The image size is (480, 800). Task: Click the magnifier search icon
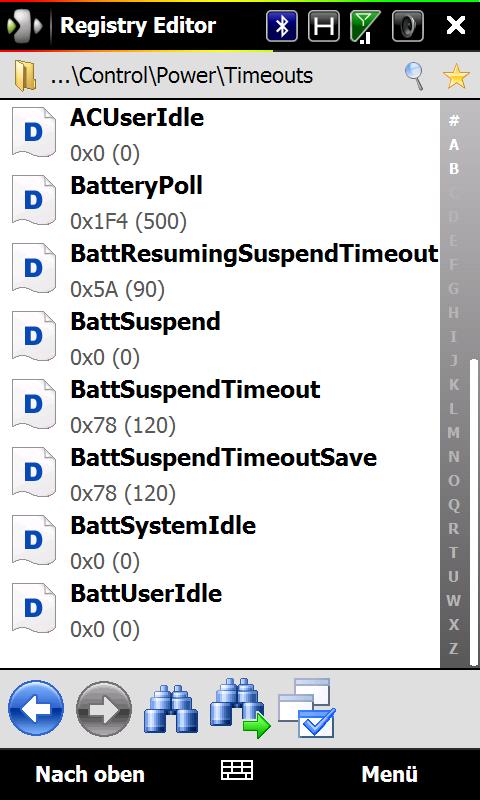415,77
